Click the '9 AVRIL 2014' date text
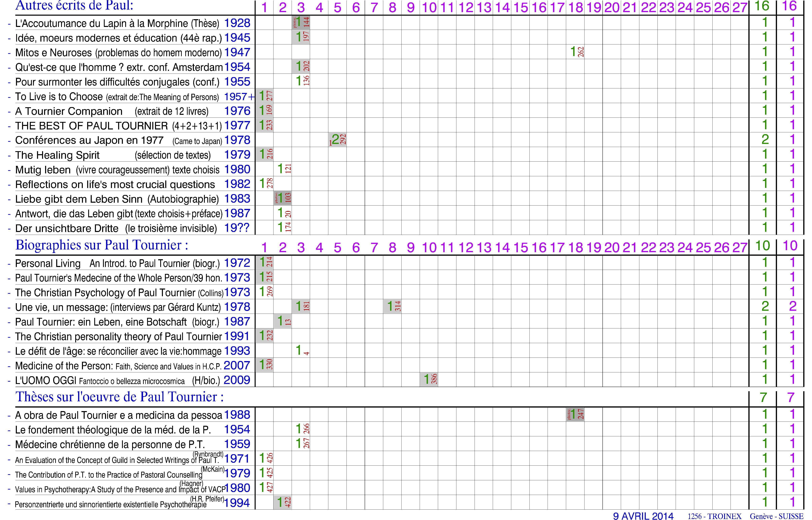 643,516
